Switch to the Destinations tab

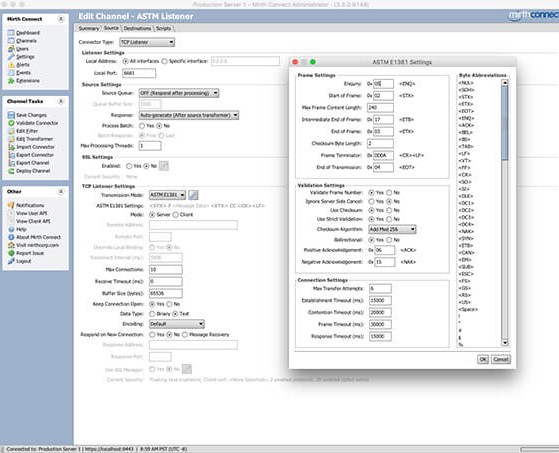point(137,29)
